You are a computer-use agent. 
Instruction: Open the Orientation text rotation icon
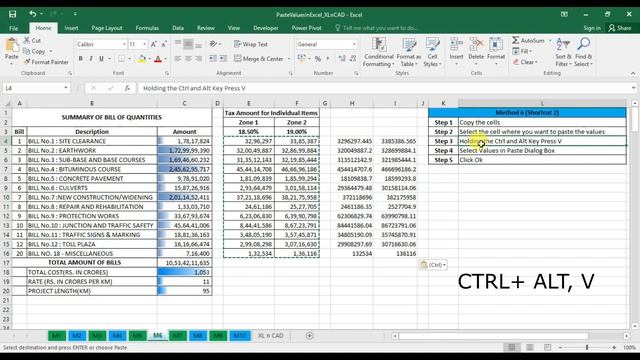[x=213, y=44]
